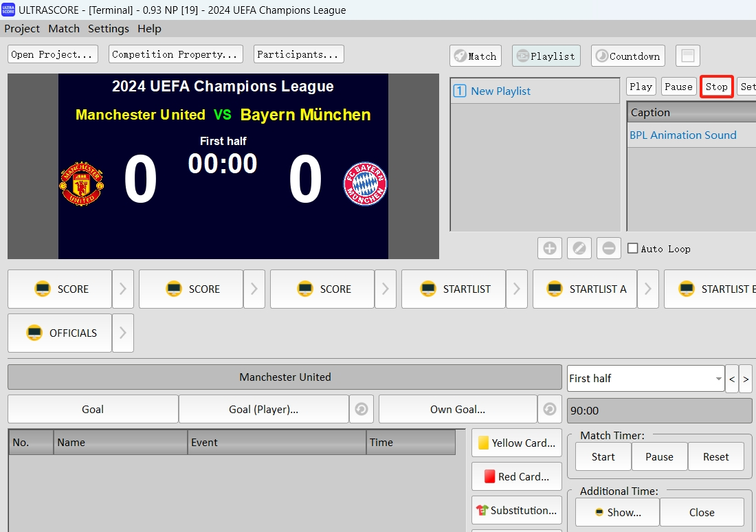Click the 90:00 match duration field

659,411
